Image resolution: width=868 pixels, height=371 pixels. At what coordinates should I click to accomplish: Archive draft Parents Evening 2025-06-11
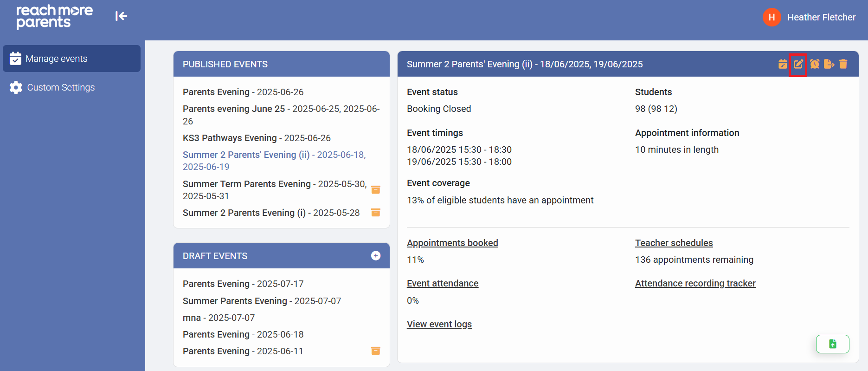coord(376,351)
